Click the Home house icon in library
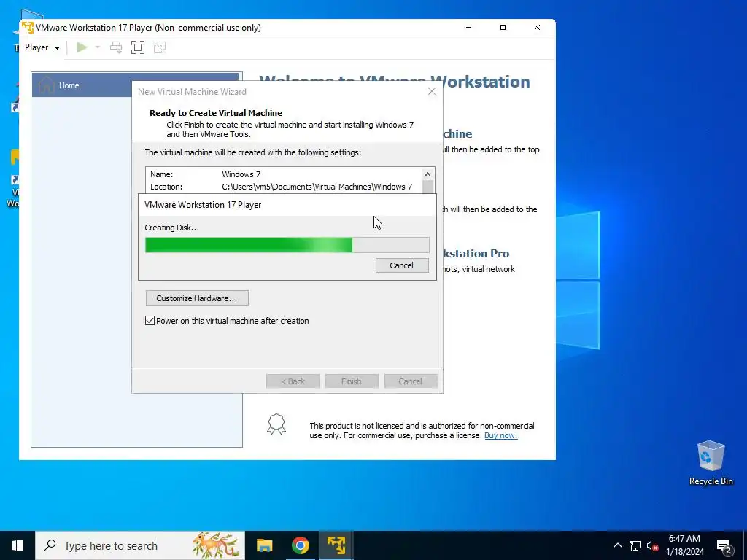The height and width of the screenshot is (560, 747). point(46,85)
